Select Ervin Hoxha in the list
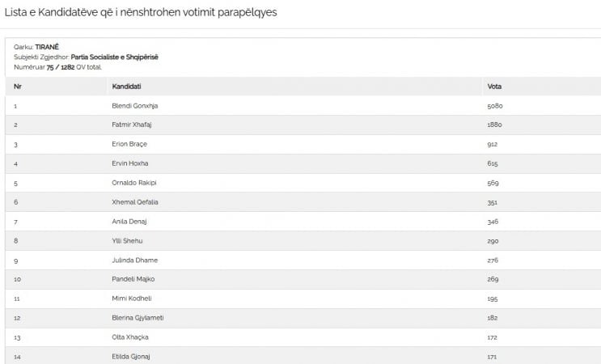Screen dimensions: 601x364 click(x=130, y=163)
